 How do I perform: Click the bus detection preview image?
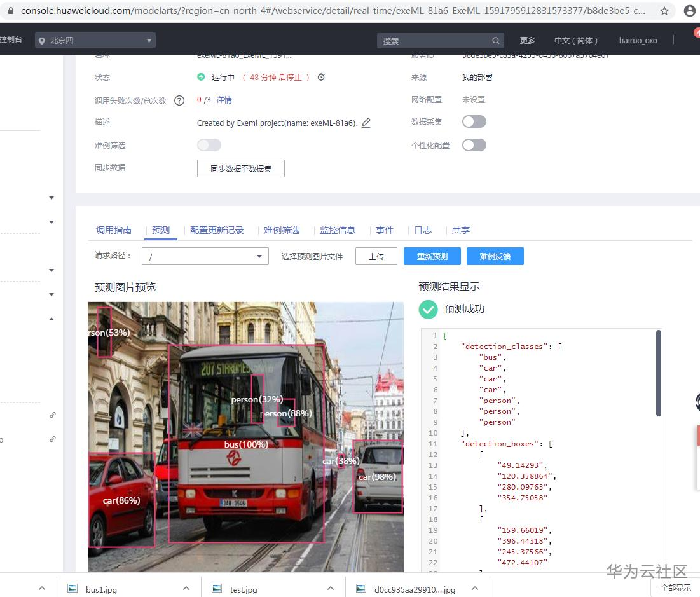246,437
